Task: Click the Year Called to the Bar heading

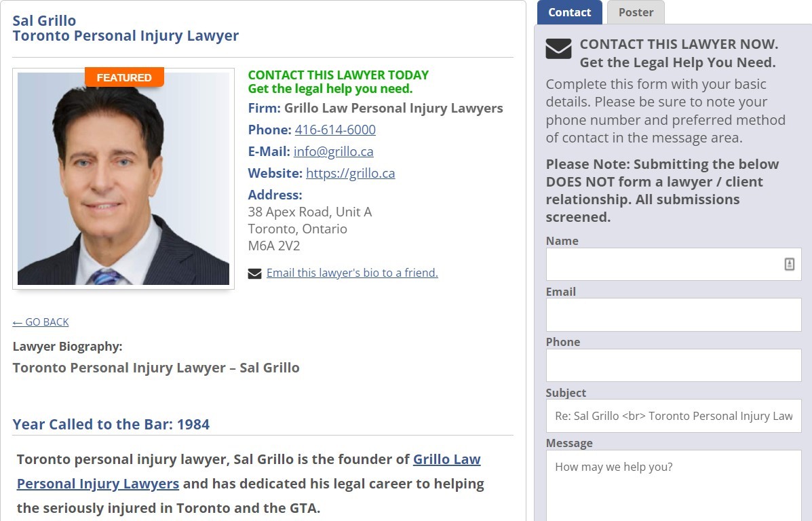Action: point(111,424)
